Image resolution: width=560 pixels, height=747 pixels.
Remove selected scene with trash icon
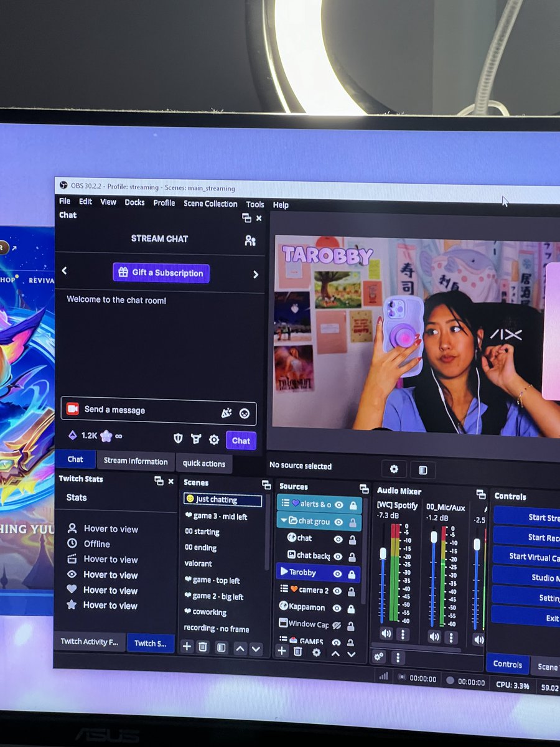203,647
